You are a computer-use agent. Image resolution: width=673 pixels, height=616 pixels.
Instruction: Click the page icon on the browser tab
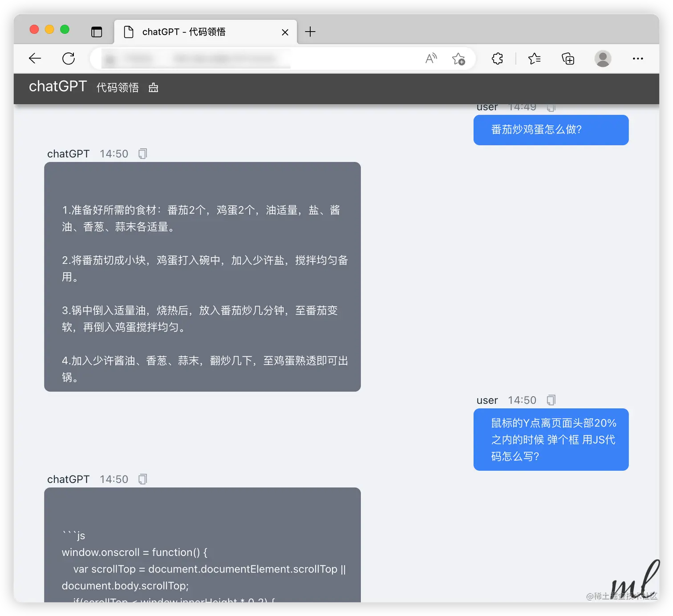(129, 32)
